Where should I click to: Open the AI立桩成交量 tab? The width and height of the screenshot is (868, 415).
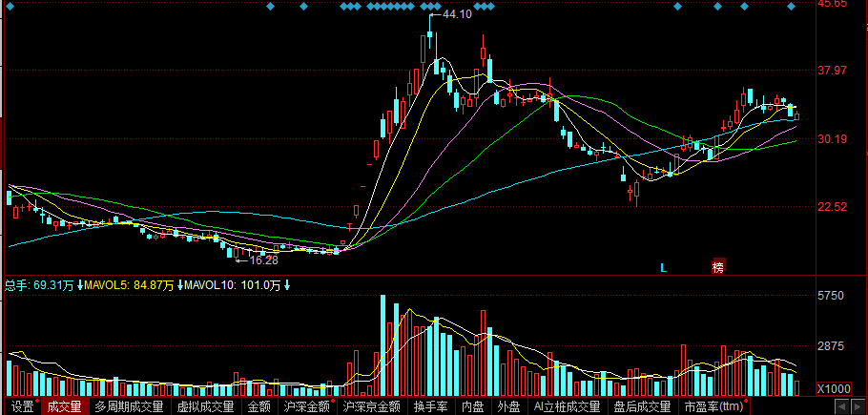coord(567,406)
